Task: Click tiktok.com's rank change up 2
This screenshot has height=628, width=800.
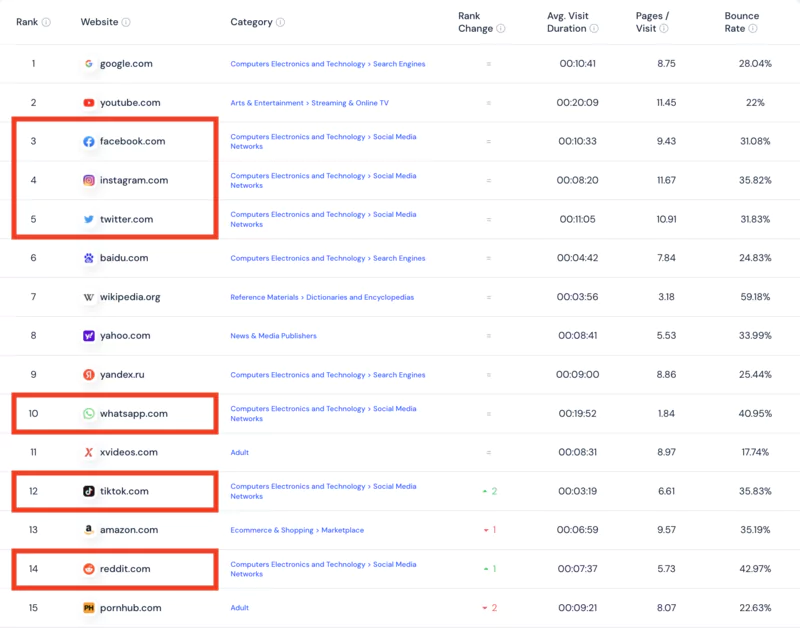Action: coord(490,491)
